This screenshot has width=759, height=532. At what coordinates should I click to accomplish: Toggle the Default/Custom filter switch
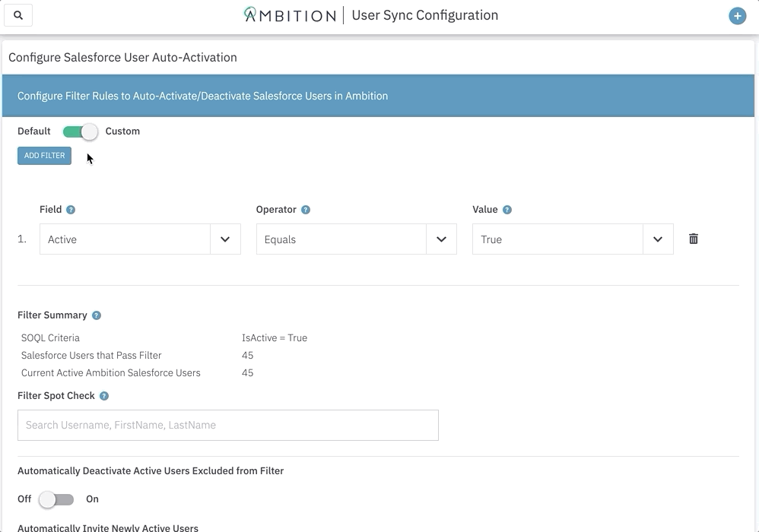click(x=81, y=131)
